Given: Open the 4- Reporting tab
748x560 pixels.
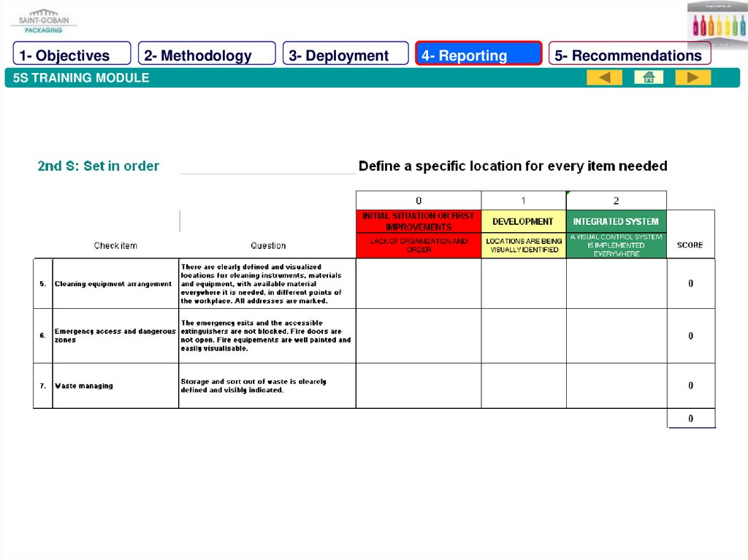Looking at the screenshot, I should click(x=478, y=55).
